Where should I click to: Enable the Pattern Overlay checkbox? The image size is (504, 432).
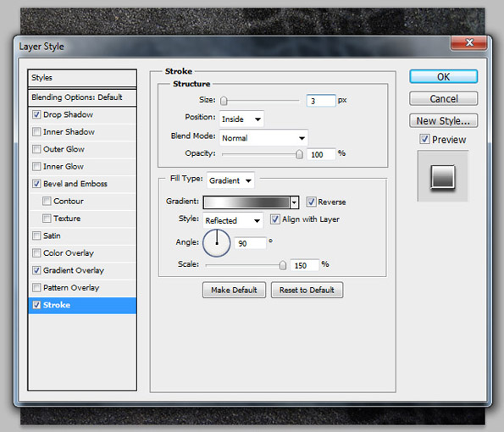(x=36, y=288)
